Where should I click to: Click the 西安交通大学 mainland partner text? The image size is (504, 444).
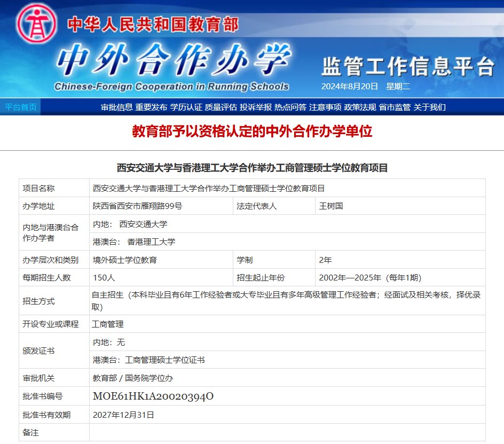(143, 224)
